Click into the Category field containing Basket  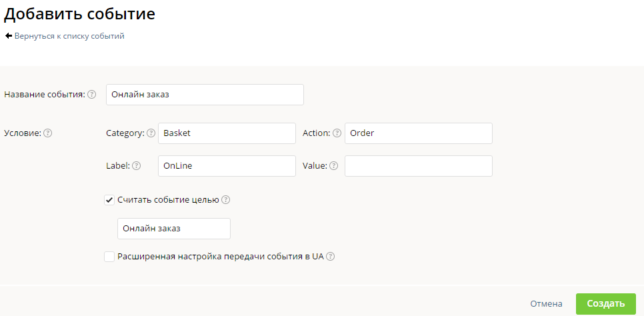[x=227, y=133]
